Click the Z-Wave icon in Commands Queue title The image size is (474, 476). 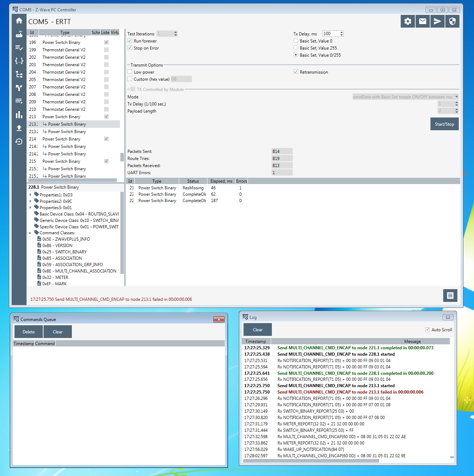pyautogui.click(x=16, y=319)
